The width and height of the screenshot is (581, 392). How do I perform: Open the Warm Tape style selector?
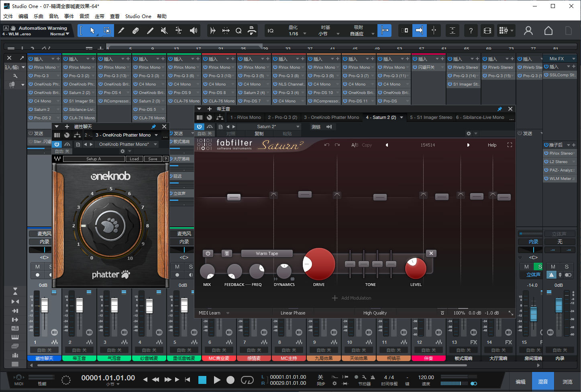[x=267, y=253]
